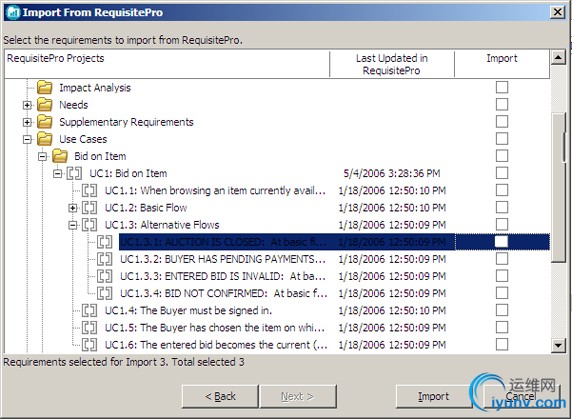Screen dimensions: 572x419
Task: Click the Needs folder icon
Action: [45, 105]
